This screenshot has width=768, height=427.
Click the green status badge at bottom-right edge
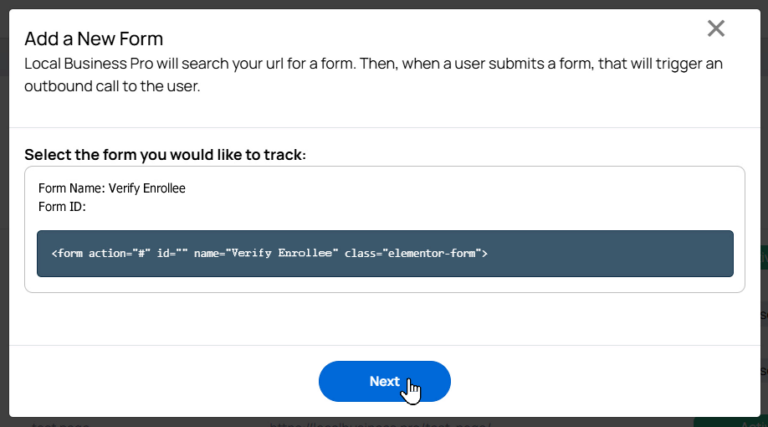(730, 423)
